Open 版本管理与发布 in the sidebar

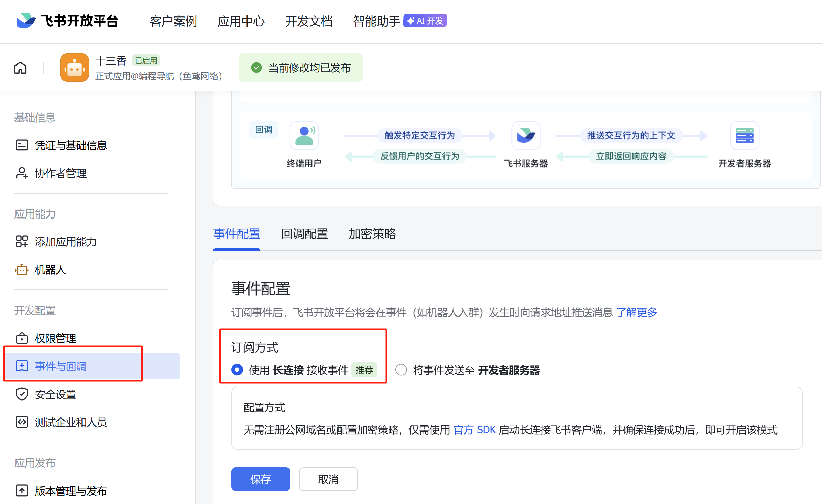71,491
